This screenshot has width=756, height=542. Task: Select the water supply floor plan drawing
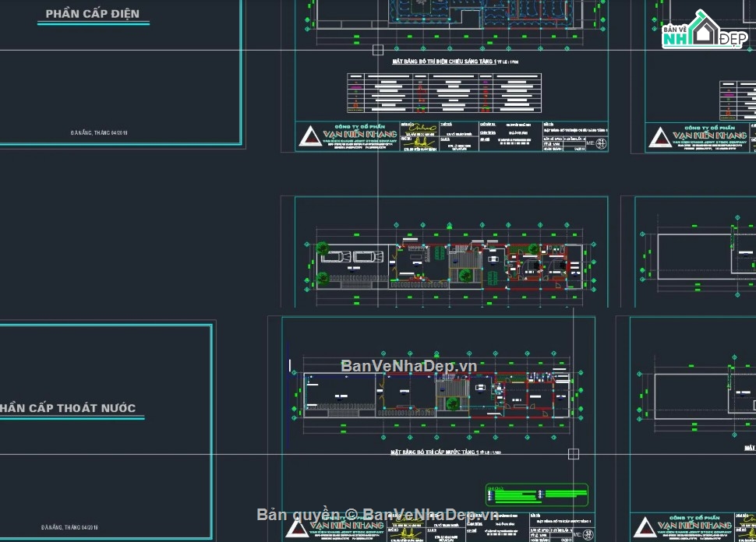tap(436, 395)
